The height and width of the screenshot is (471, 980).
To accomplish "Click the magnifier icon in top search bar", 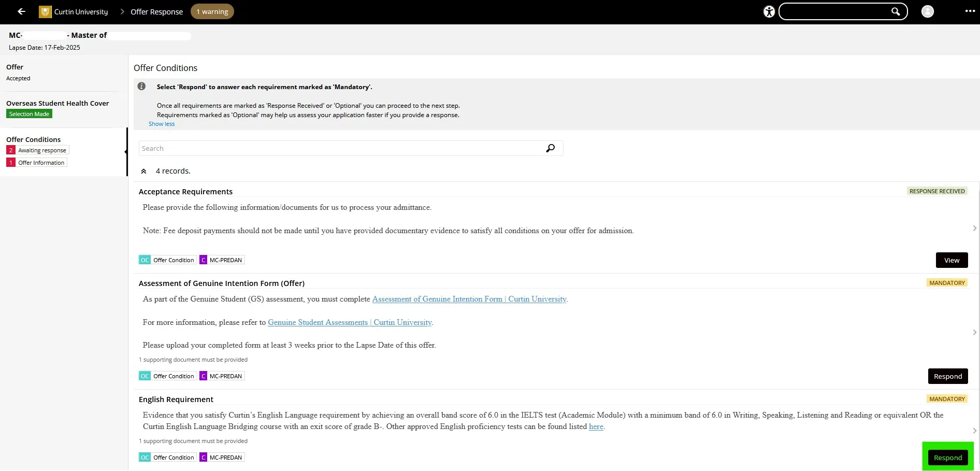I will [x=895, y=12].
